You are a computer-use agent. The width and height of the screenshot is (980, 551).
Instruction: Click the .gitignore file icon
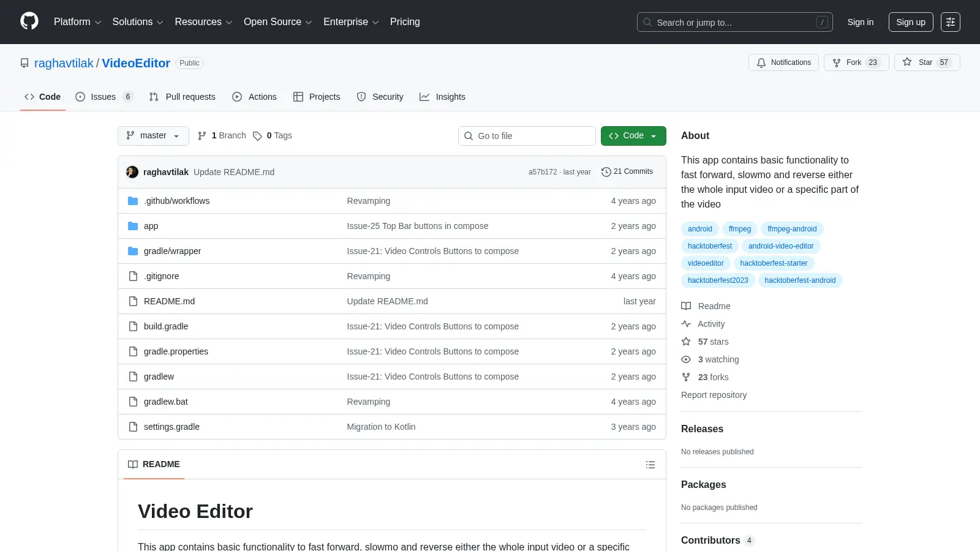[x=133, y=276]
